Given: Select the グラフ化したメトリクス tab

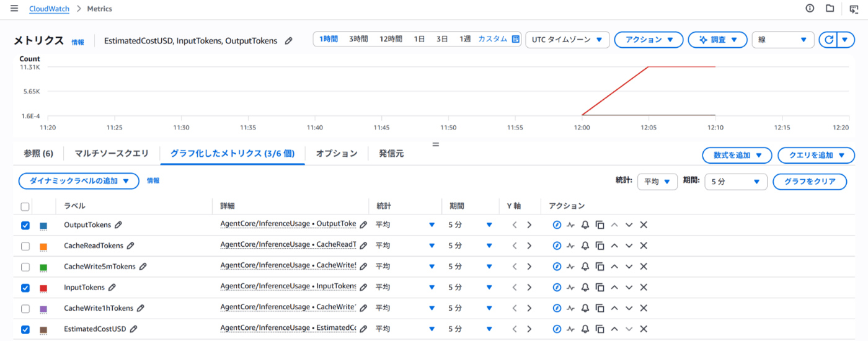Looking at the screenshot, I should coord(232,153).
